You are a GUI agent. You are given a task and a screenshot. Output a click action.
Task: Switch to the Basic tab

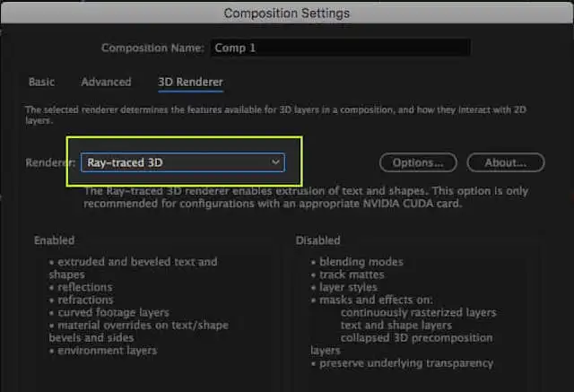[42, 82]
